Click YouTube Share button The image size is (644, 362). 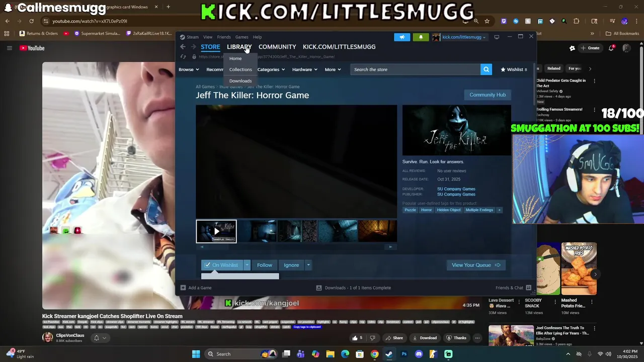[x=394, y=338]
